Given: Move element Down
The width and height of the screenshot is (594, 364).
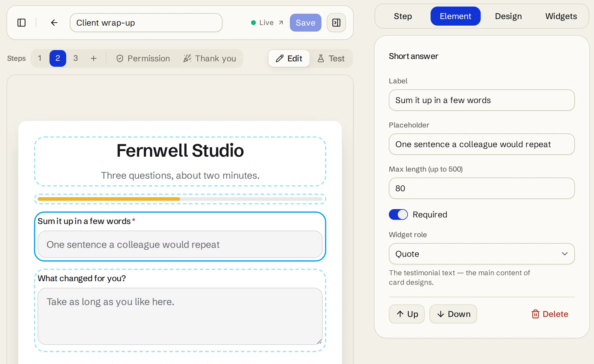Looking at the screenshot, I should point(453,314).
